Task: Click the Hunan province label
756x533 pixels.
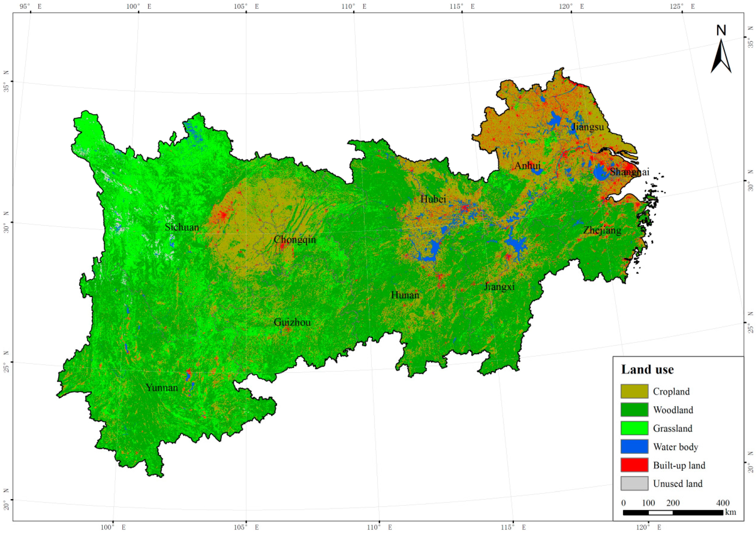Action: coord(405,295)
